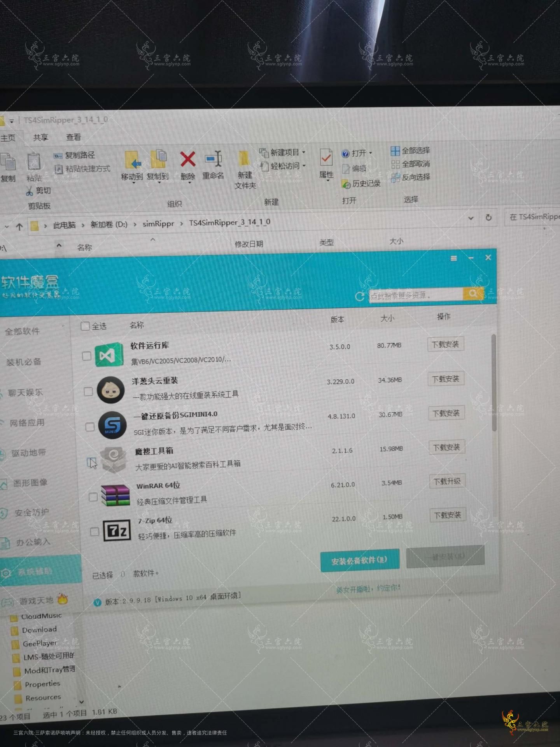Click 下载安装 for 7-Zip 64位
The image size is (560, 747).
pyautogui.click(x=448, y=516)
